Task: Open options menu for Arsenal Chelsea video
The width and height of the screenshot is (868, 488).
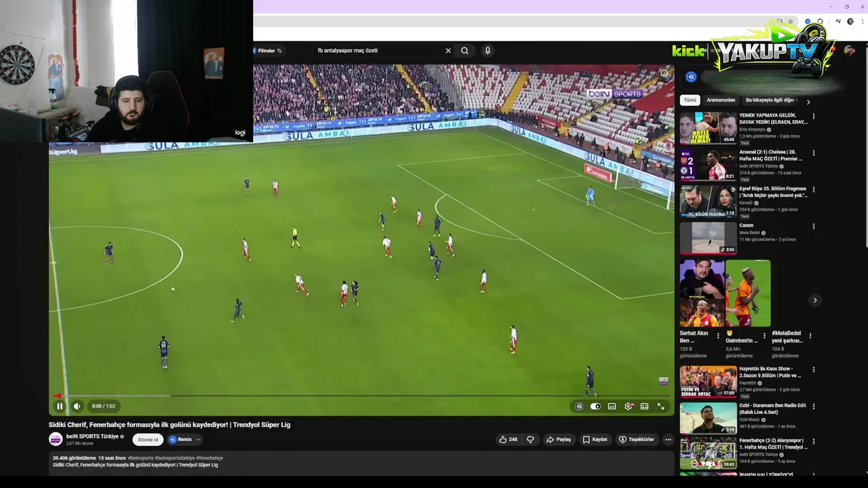Action: coord(814,153)
